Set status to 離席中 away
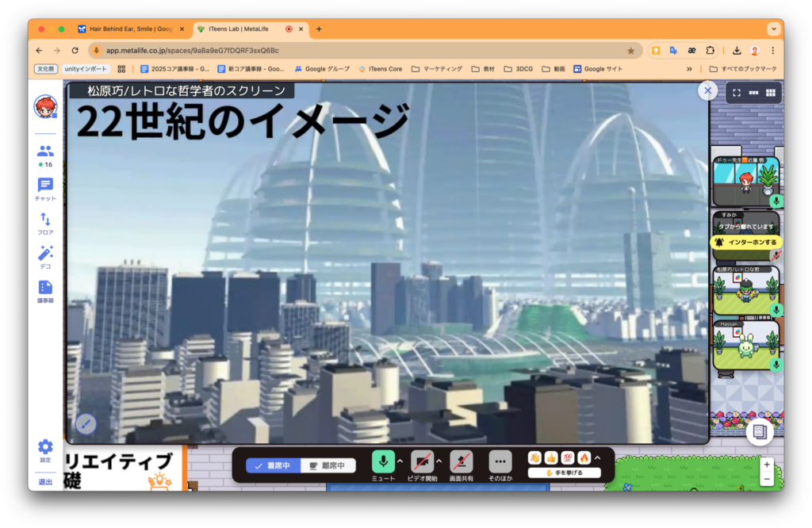Viewport: 812px width, 528px height. 327,465
